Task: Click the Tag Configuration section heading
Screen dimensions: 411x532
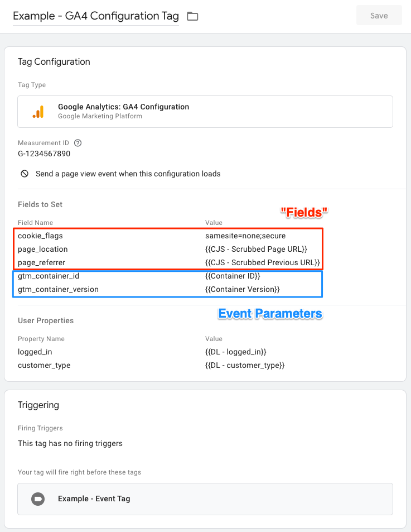Action: [54, 62]
